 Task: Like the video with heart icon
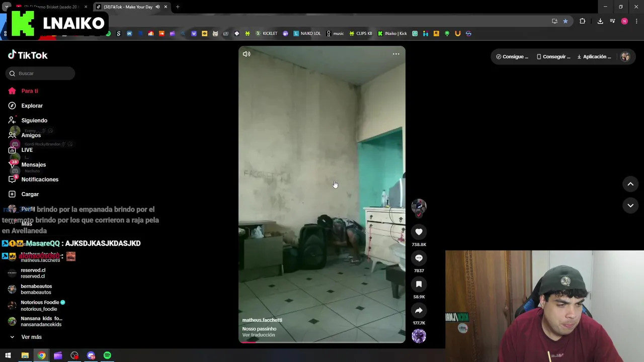tap(419, 232)
